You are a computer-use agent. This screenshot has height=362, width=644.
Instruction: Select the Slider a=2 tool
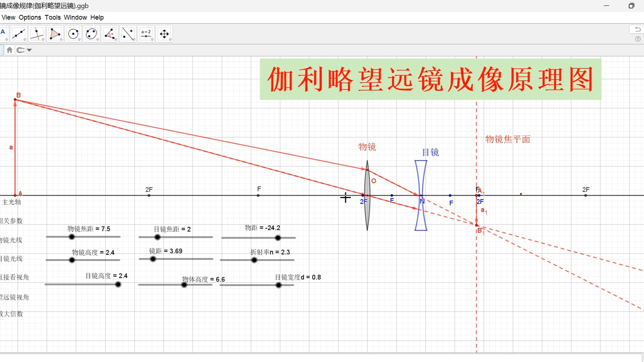[x=146, y=34]
